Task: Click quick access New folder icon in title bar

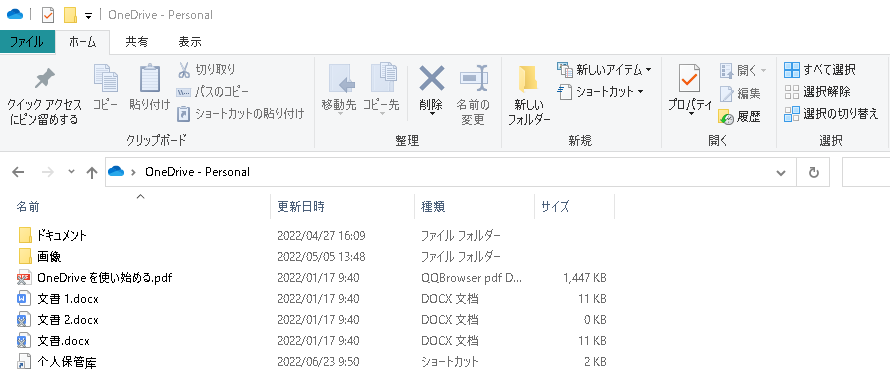Action: coord(70,15)
